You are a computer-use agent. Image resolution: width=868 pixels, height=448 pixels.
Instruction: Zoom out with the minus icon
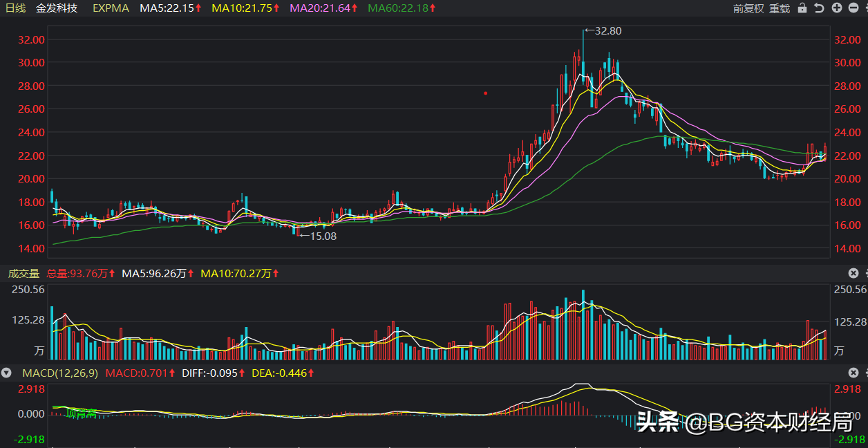(x=854, y=8)
